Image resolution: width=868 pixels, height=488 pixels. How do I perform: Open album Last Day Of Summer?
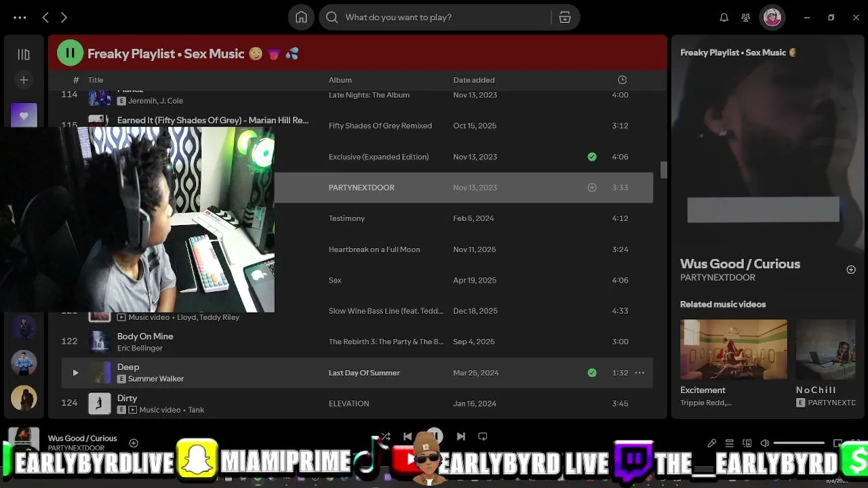(x=364, y=373)
